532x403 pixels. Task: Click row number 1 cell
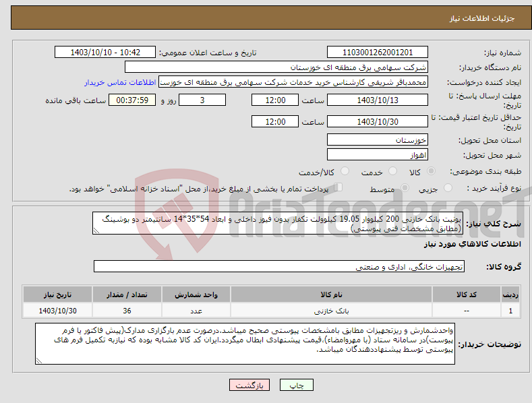(x=510, y=311)
